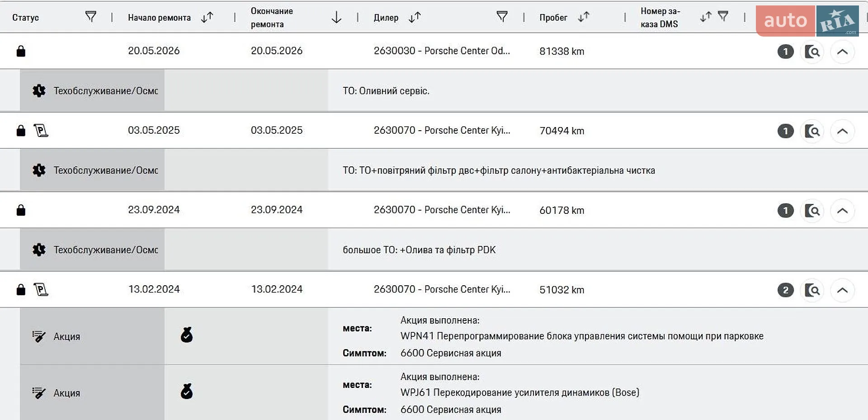This screenshot has height=420, width=868.
Task: Filter the Дилер column
Action: coord(502,17)
